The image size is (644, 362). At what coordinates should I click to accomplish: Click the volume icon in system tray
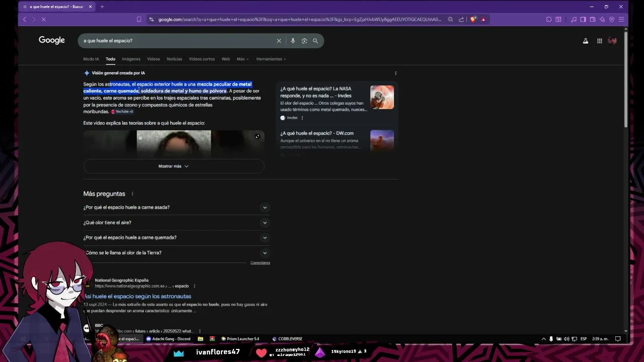(567, 339)
